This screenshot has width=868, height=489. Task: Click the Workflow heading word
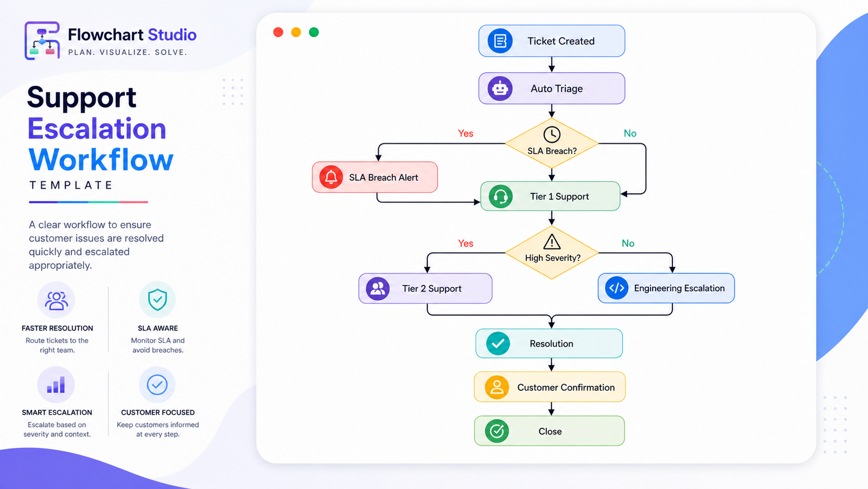(101, 160)
